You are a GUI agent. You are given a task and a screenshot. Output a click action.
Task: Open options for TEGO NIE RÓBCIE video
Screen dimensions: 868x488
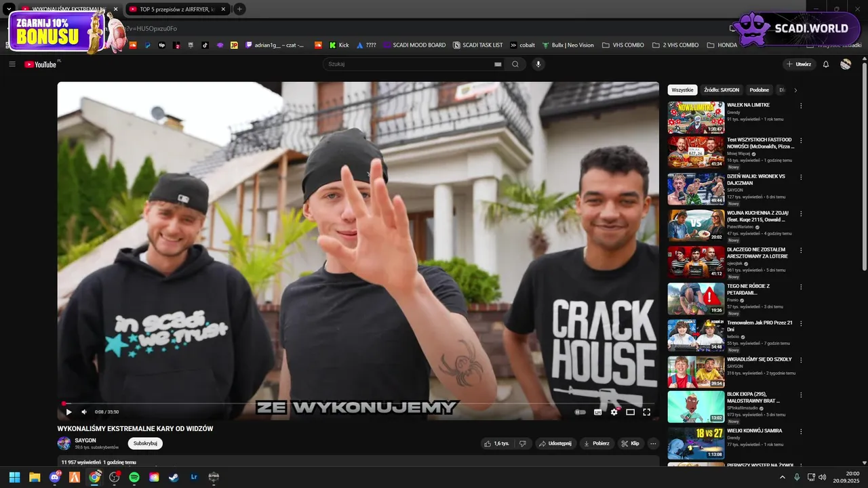pyautogui.click(x=801, y=287)
